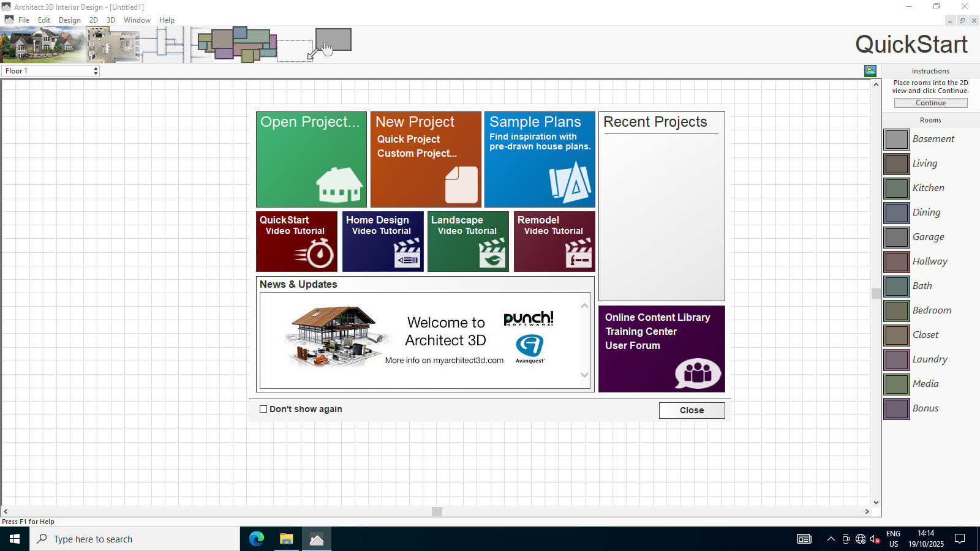This screenshot has height=551, width=980.
Task: Show hidden system tray icons
Action: click(831, 539)
